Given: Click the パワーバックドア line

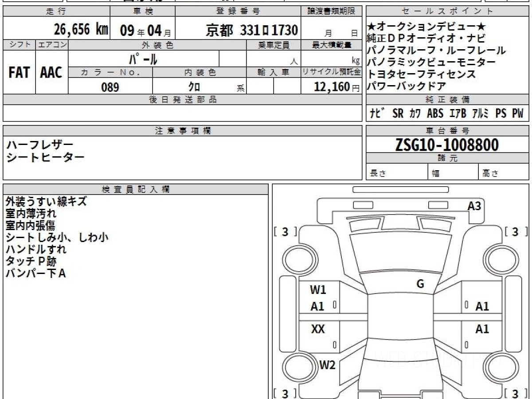Looking at the screenshot, I should click(407, 86).
